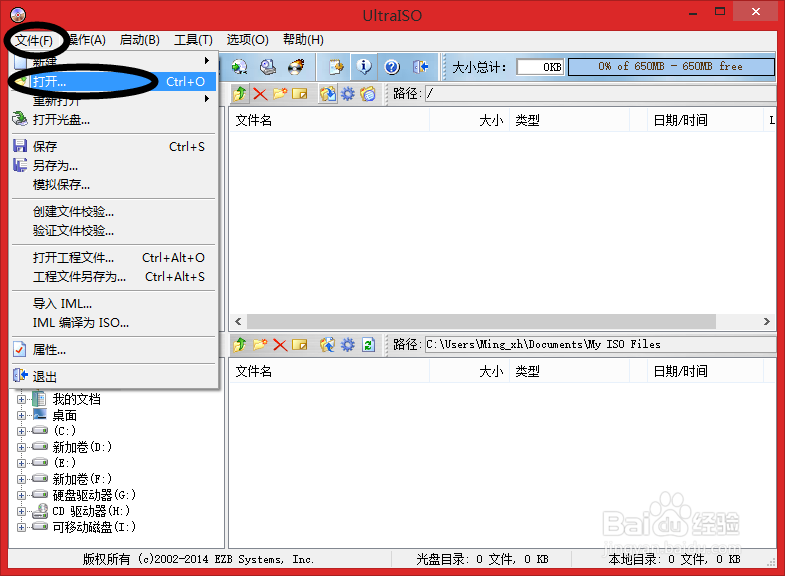Expand the 可移动磁盘(I:) node

click(x=22, y=527)
